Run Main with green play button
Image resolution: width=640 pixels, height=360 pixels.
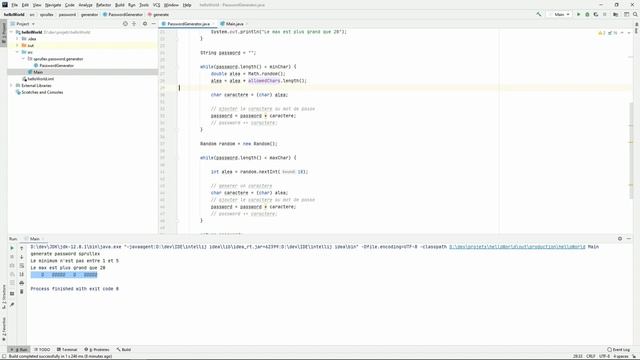[x=578, y=14]
